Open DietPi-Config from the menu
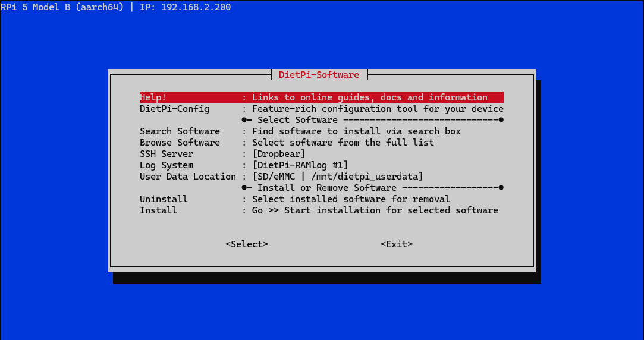644x340 pixels. [x=322, y=109]
